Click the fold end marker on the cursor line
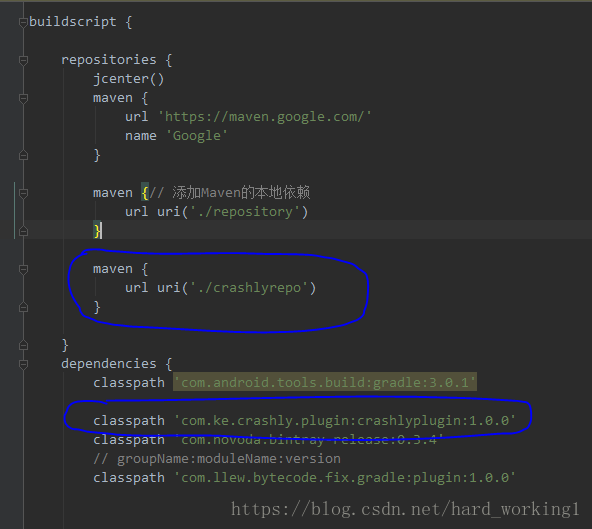Screen dimensions: 592x529 (x=23, y=231)
